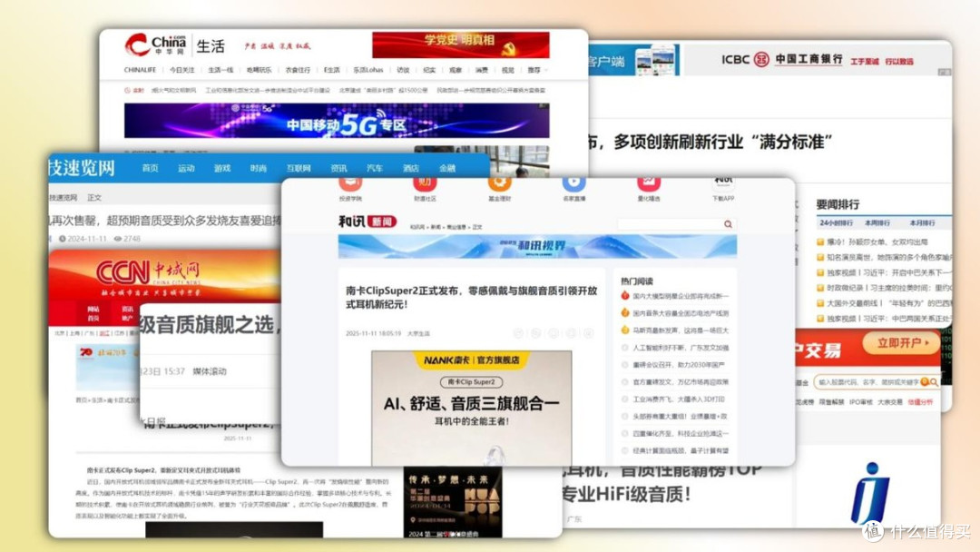Click the NANK南卡 官方旗舰店 article image

471,408
